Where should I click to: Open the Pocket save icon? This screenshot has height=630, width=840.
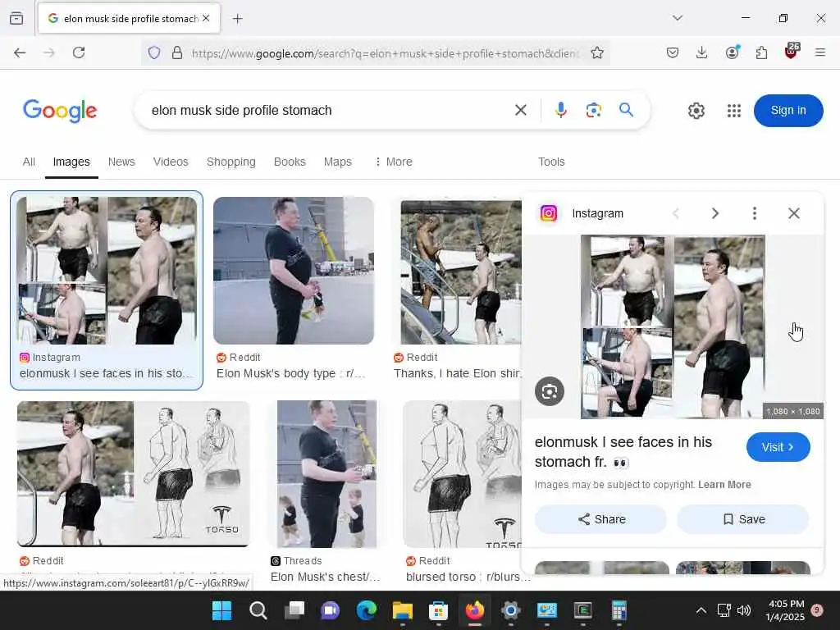(673, 52)
